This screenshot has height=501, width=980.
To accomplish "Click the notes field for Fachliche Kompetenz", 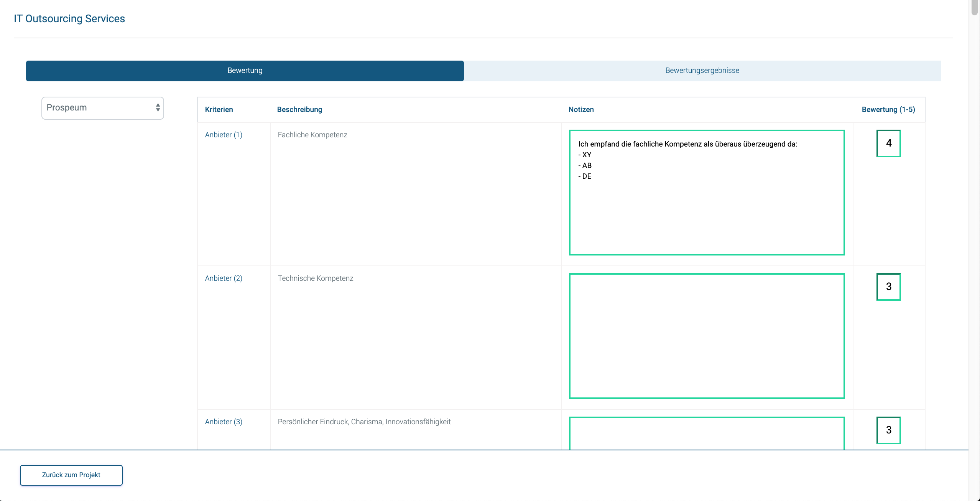I will (707, 207).
